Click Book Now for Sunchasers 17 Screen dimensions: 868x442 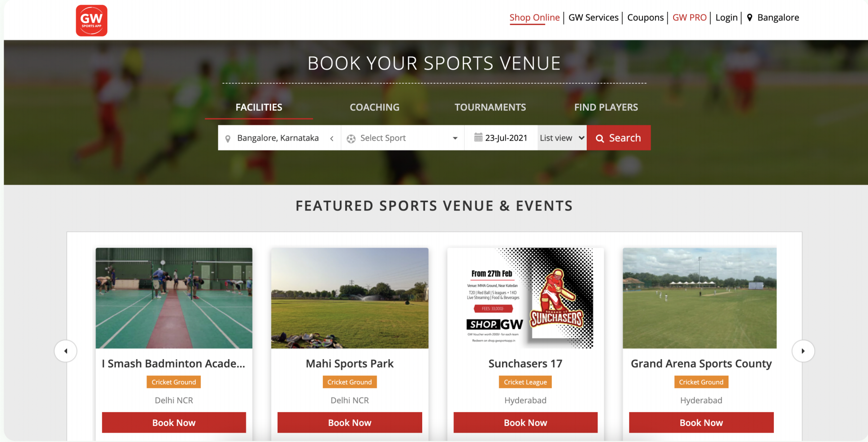(525, 423)
